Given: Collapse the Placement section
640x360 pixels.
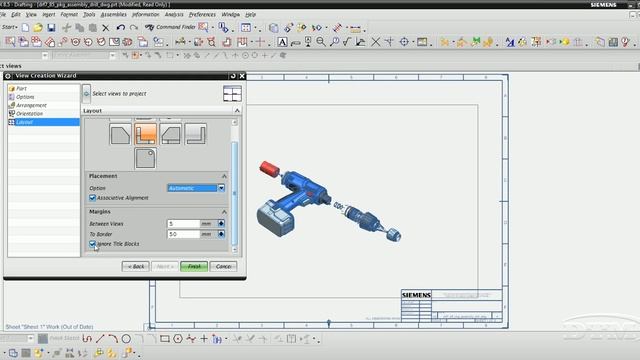Looking at the screenshot, I should coord(224,176).
